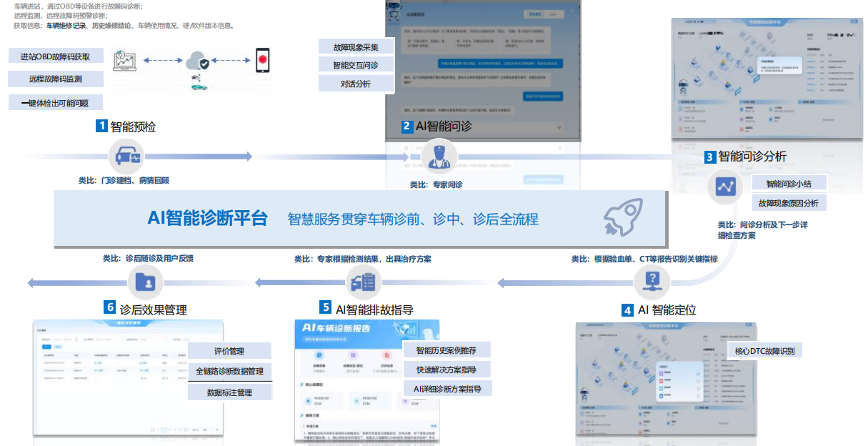Image resolution: width=868 pixels, height=446 pixels.
Task: Click the 全链路诊断数据管理 label
Action: 229,372
